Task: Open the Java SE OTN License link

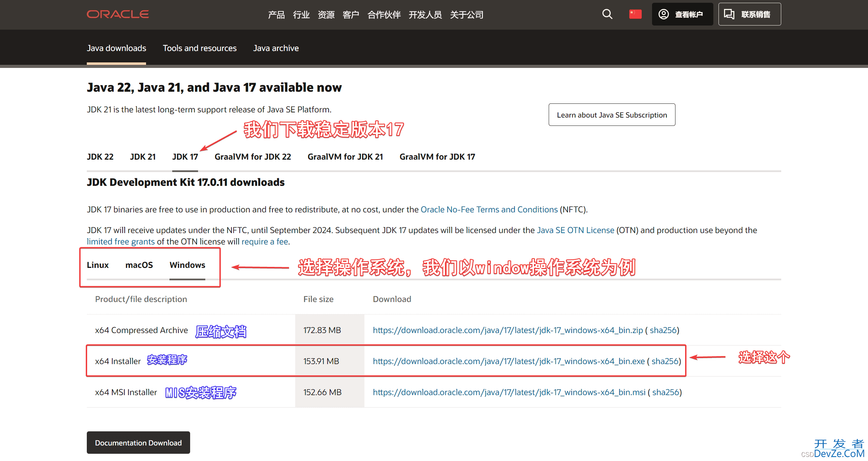Action: pyautogui.click(x=576, y=230)
